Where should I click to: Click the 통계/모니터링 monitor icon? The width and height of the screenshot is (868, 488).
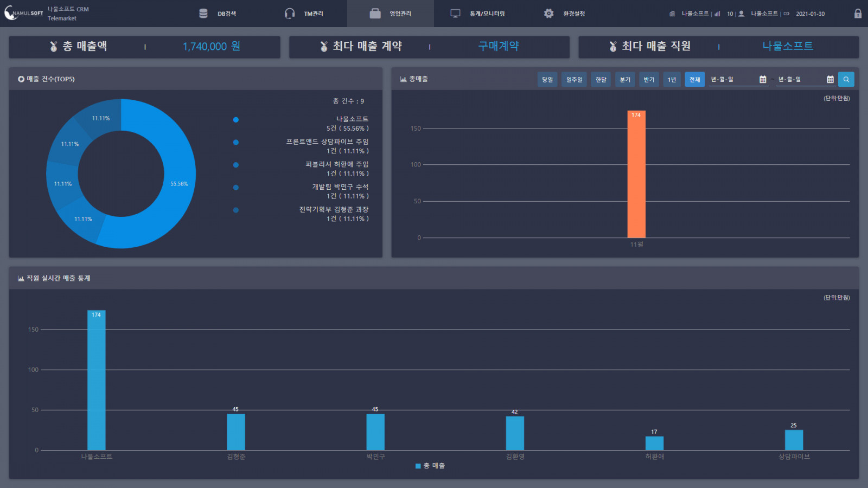[x=455, y=14]
